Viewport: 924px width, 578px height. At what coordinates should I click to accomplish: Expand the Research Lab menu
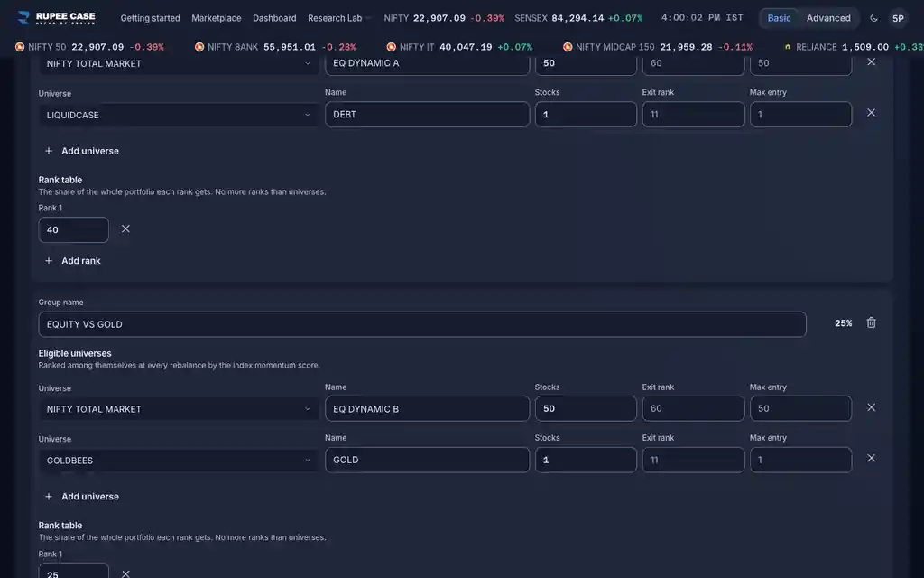[339, 18]
